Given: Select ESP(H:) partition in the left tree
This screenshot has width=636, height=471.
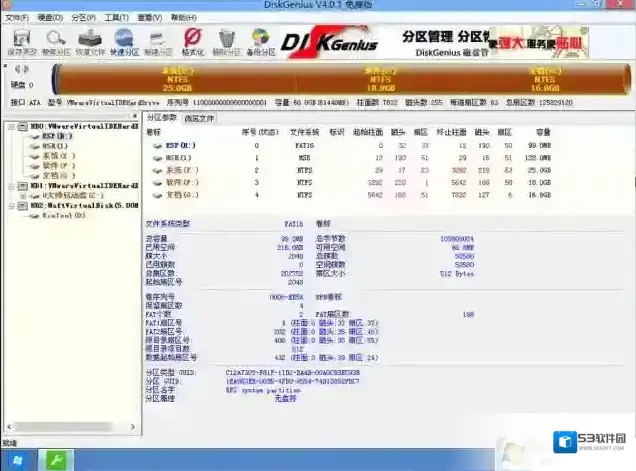Looking at the screenshot, I should coord(57,136).
